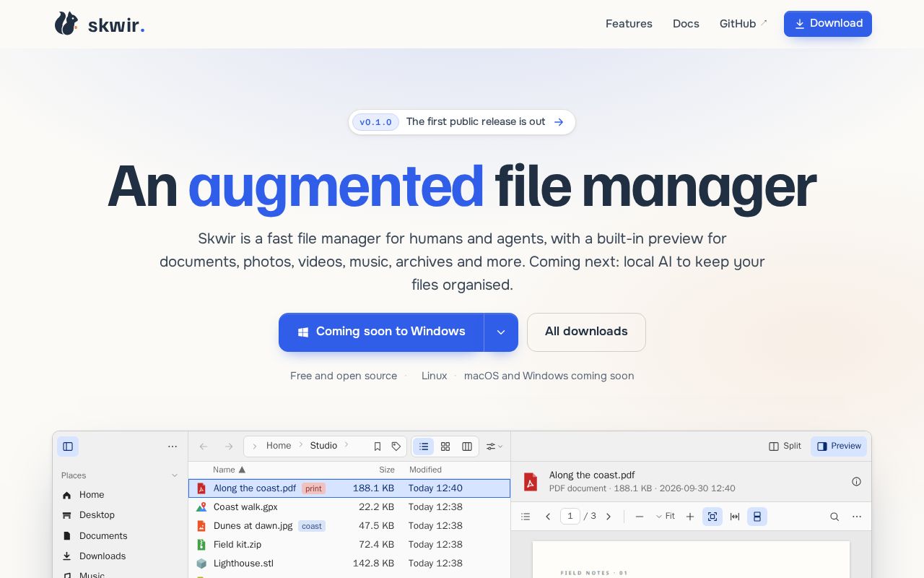Image resolution: width=924 pixels, height=578 pixels.
Task: Open the download platform dropdown arrow
Action: tap(501, 332)
